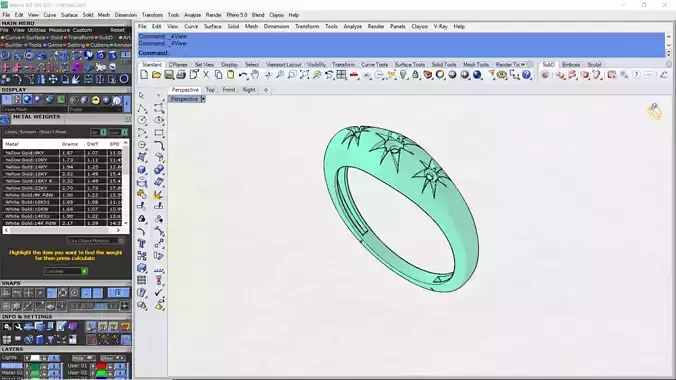Open the Surface menu in inner menu bar

click(213, 26)
